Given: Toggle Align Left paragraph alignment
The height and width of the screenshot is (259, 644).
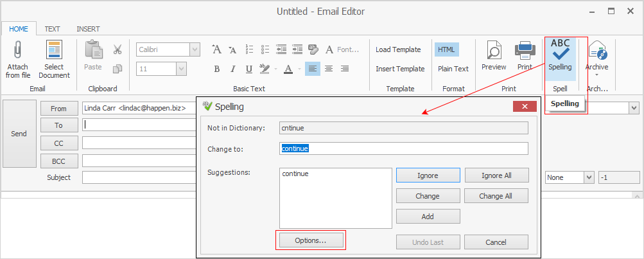Looking at the screenshot, I should (x=313, y=69).
